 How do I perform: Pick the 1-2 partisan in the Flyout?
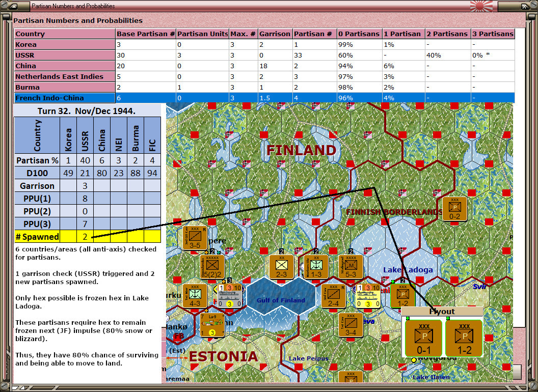click(464, 338)
